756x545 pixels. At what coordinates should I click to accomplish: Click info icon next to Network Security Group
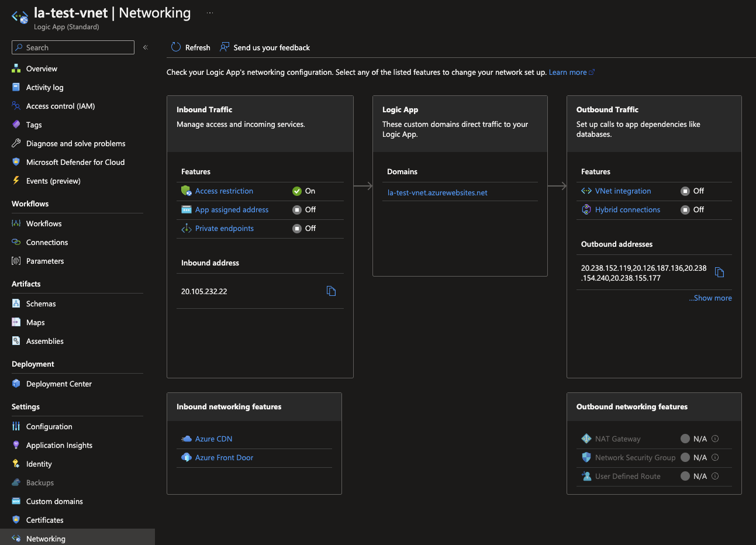(715, 457)
